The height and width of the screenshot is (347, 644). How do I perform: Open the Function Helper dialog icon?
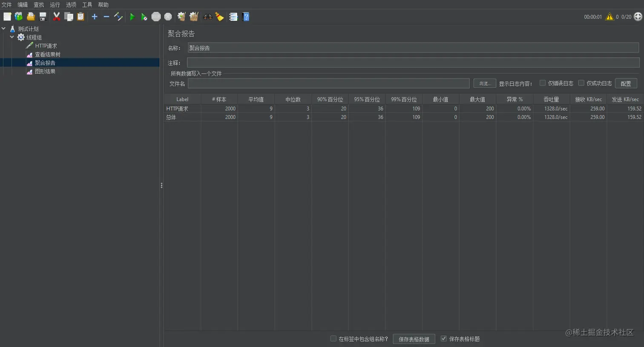click(x=233, y=17)
